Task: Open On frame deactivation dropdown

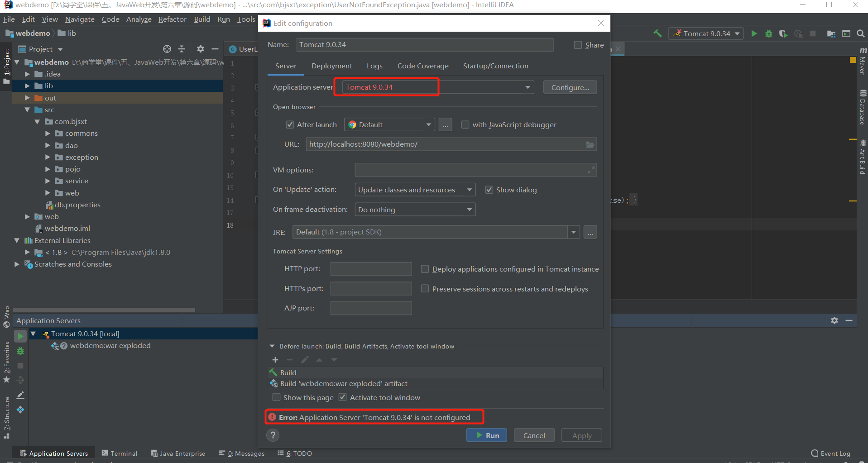Action: (415, 210)
